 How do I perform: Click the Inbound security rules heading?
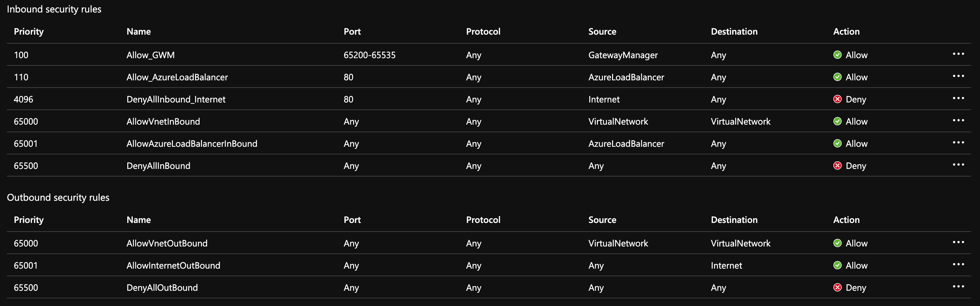click(54, 9)
